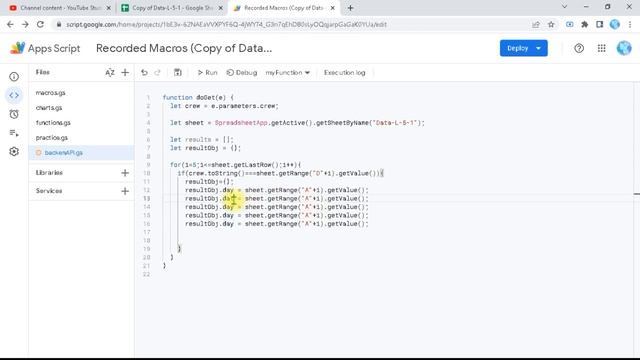Open the functions.gs file
The image size is (640, 360).
(x=53, y=123)
